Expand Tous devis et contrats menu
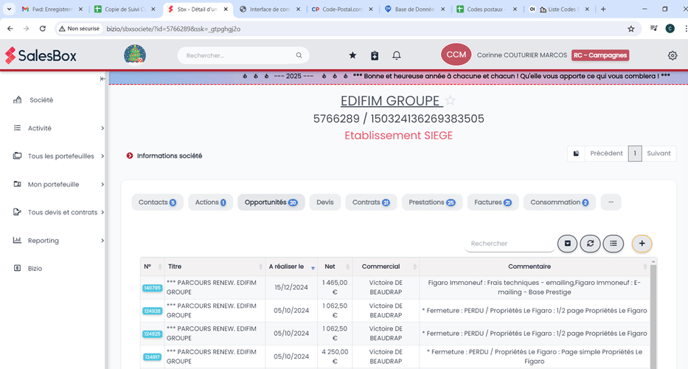The image size is (688, 369). click(x=58, y=212)
